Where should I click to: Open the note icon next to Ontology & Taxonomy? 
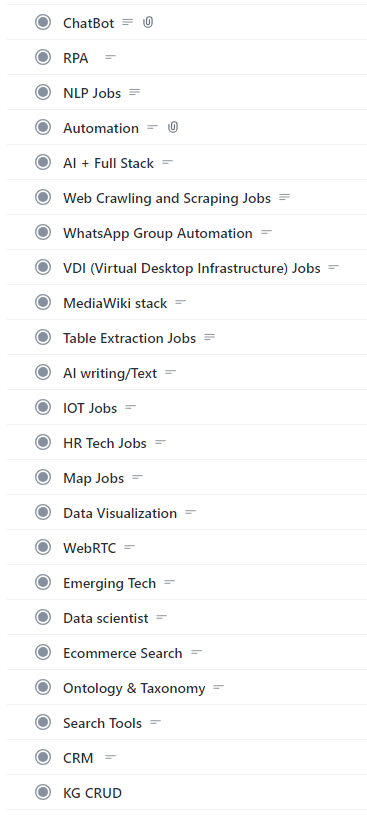pyautogui.click(x=219, y=687)
